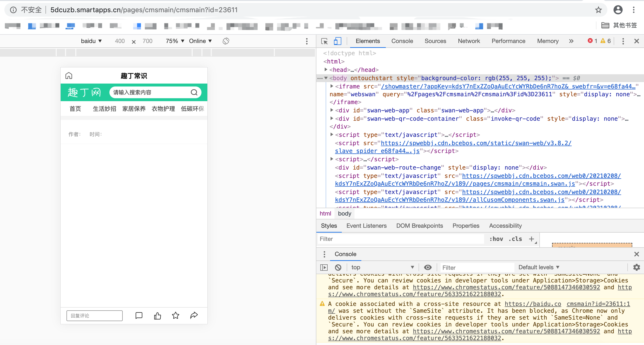
Task: Clear the console output
Action: click(x=338, y=268)
